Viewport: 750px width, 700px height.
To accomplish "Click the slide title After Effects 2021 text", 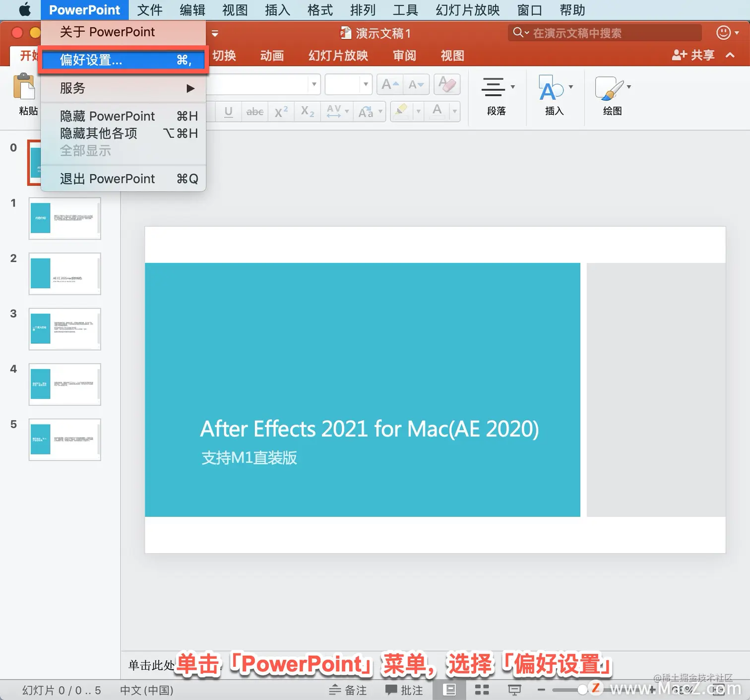I will (x=369, y=429).
